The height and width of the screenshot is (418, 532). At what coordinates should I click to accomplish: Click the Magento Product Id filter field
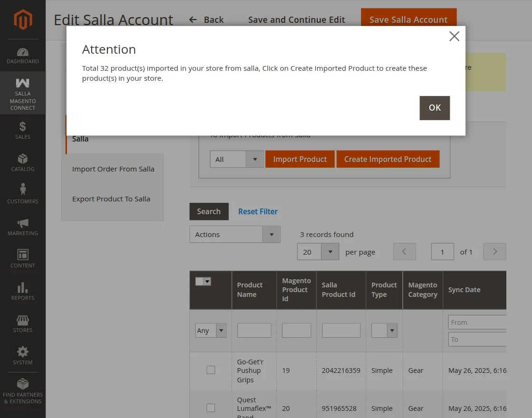pyautogui.click(x=296, y=330)
